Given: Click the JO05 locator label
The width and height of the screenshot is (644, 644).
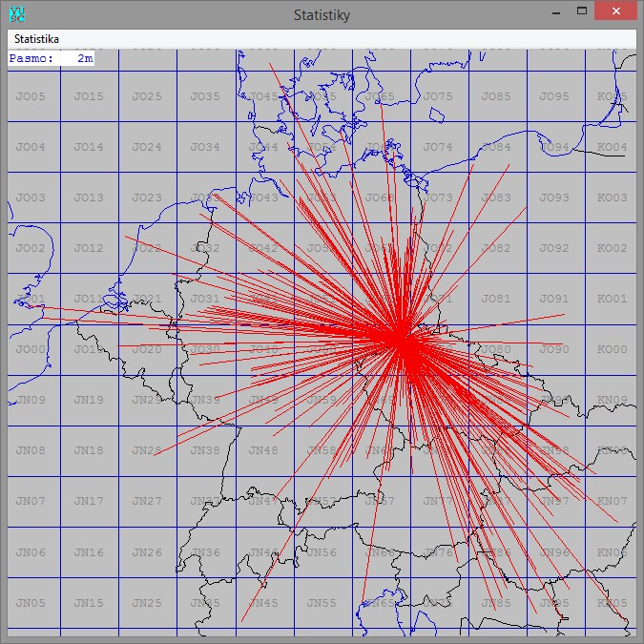Looking at the screenshot, I should pyautogui.click(x=31, y=96).
